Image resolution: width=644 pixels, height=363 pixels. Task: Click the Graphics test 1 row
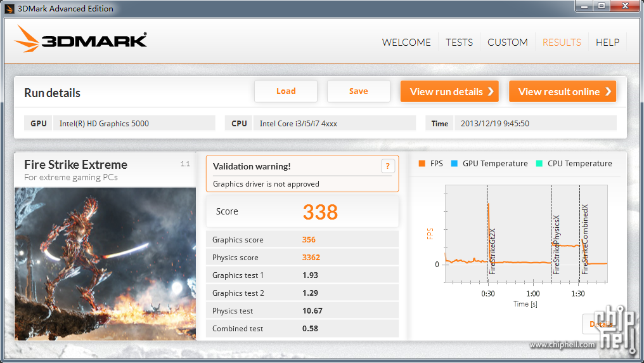tap(302, 275)
